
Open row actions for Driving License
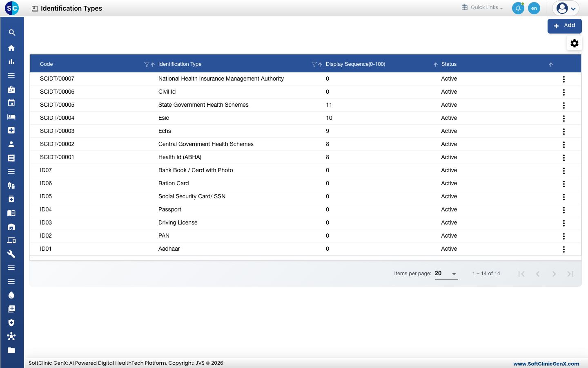564,223
